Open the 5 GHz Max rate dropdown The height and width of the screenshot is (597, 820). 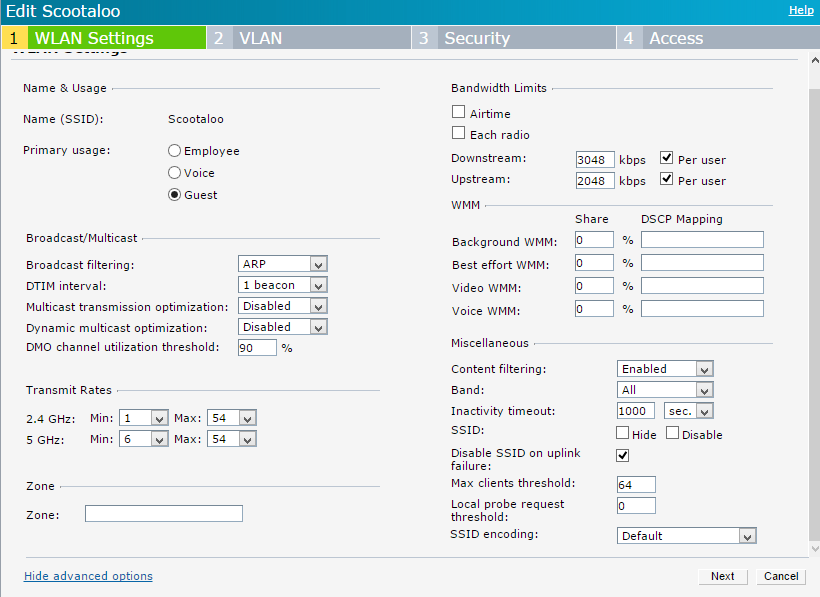[x=232, y=439]
